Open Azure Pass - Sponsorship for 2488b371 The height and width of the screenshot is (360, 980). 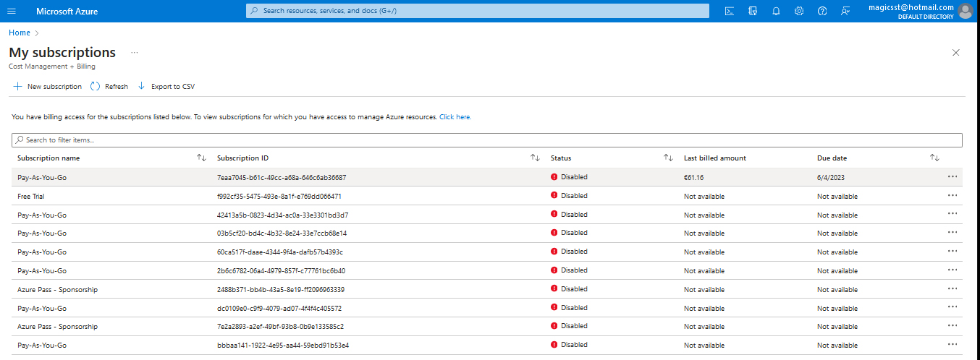(x=58, y=289)
